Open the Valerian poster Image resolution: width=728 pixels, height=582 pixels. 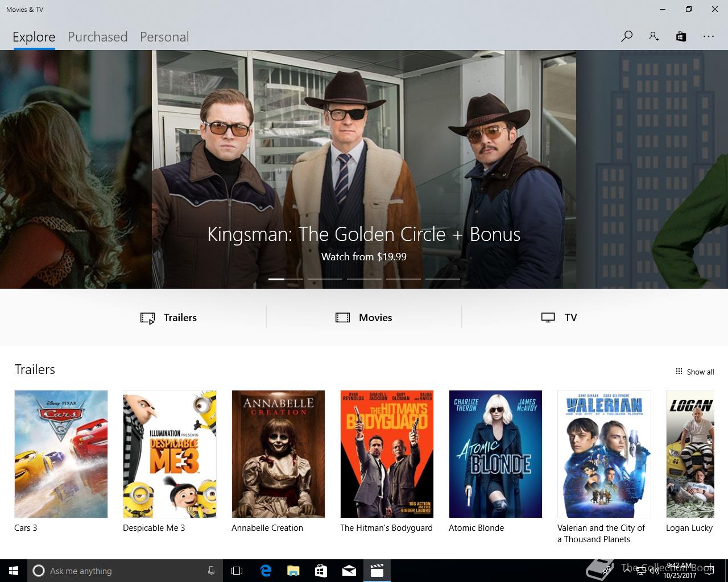pos(604,454)
